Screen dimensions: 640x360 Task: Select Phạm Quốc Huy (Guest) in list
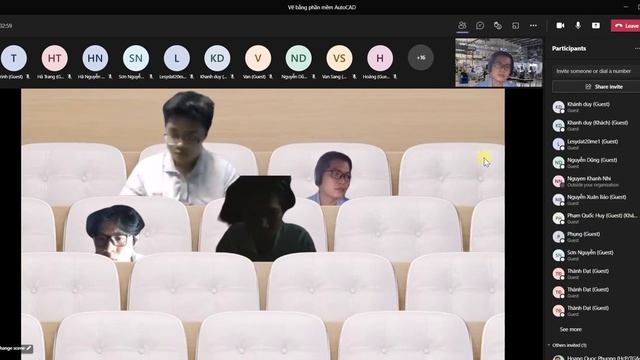click(x=595, y=218)
